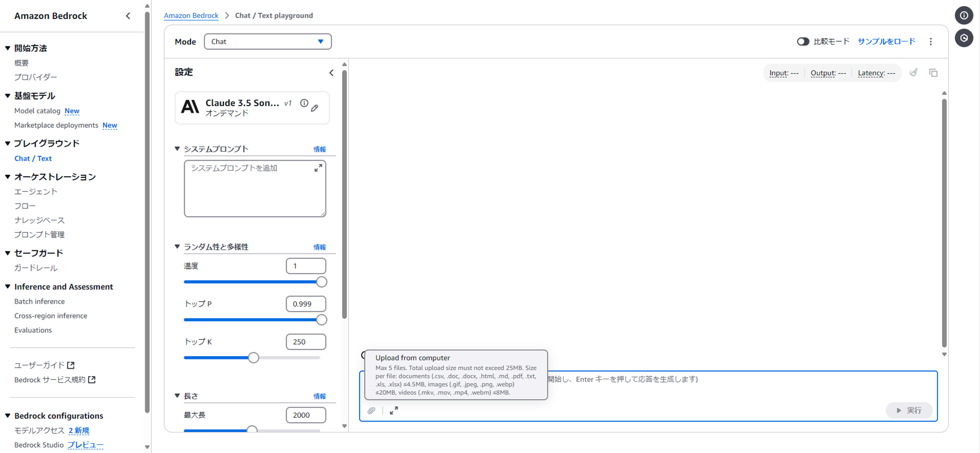
Task: Copy the chat output
Action: pos(933,73)
